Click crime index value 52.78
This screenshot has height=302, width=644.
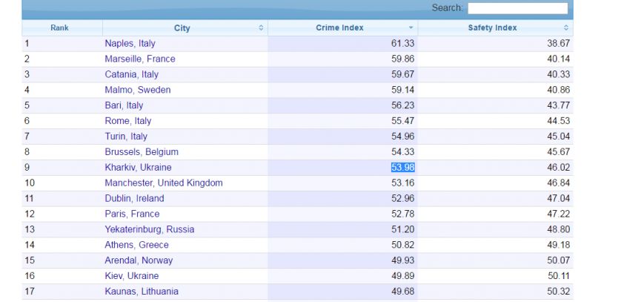pos(403,214)
